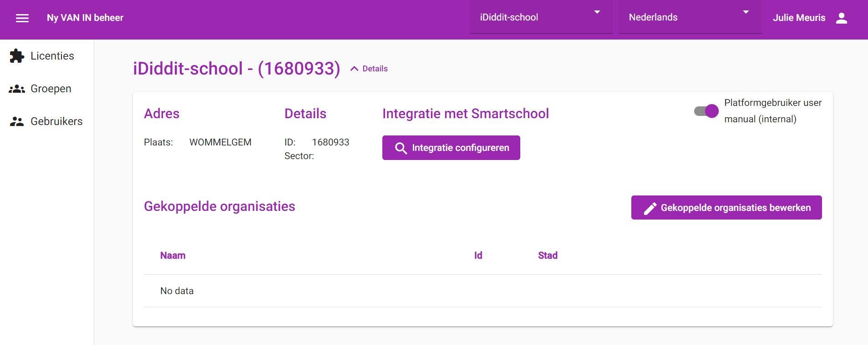
Task: Click the pencil edit icon
Action: pyautogui.click(x=650, y=208)
